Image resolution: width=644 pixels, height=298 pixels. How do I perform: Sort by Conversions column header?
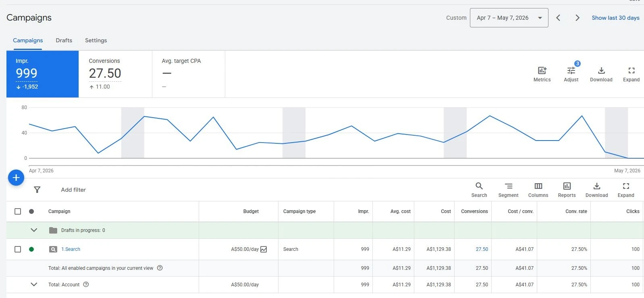tap(474, 211)
